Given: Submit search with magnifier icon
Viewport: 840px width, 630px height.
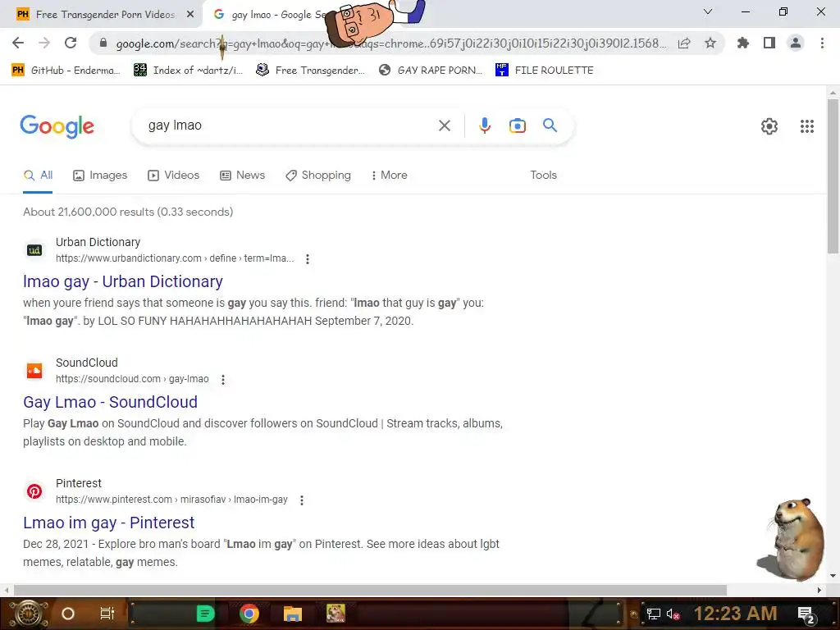Looking at the screenshot, I should point(550,126).
